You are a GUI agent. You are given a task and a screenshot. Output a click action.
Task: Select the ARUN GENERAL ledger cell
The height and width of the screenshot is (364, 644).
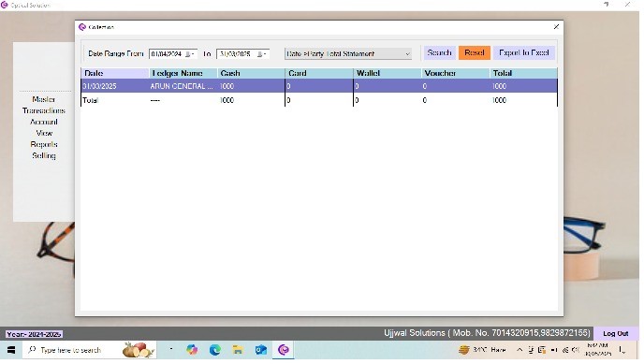pos(183,86)
